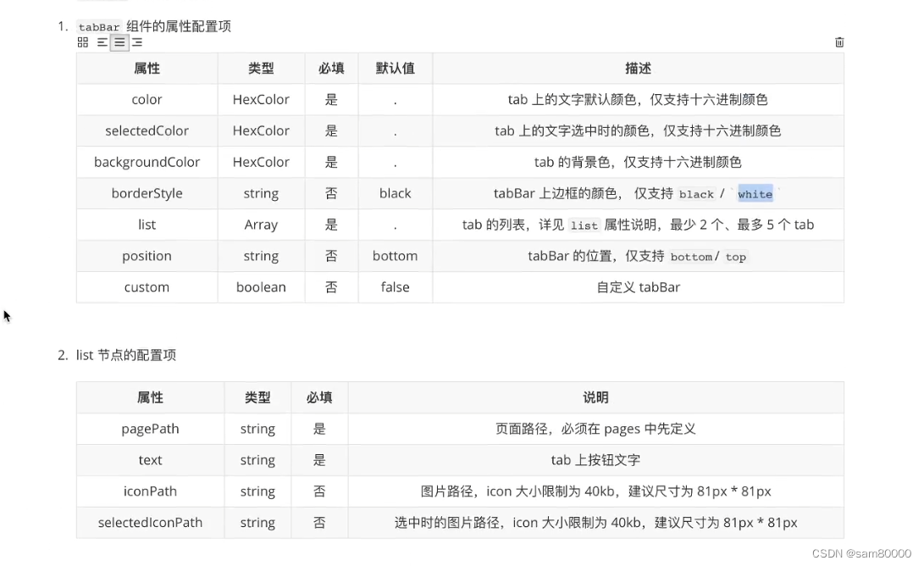The width and height of the screenshot is (924, 566).
Task: Click description '页面路径，必须在 pages 中先定义'
Action: point(595,429)
